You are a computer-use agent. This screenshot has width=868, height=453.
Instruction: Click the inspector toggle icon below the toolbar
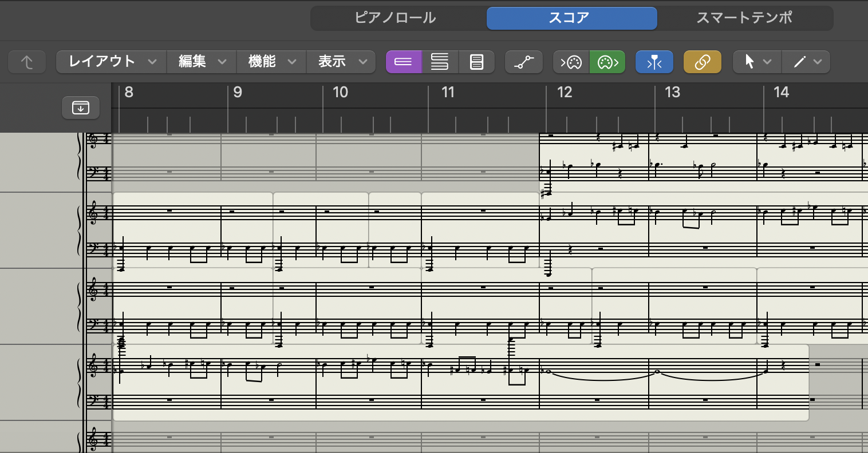[x=81, y=108]
